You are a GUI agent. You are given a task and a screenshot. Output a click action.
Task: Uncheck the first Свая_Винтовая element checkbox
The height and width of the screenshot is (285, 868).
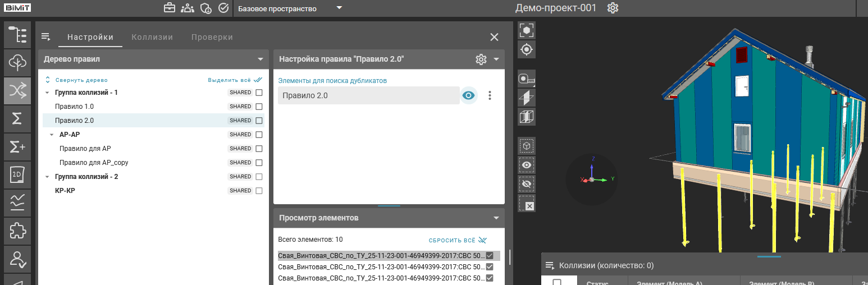pos(490,255)
